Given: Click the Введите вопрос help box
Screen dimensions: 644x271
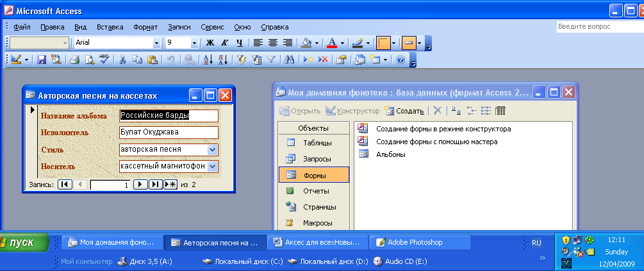Looking at the screenshot, I should pyautogui.click(x=600, y=26).
